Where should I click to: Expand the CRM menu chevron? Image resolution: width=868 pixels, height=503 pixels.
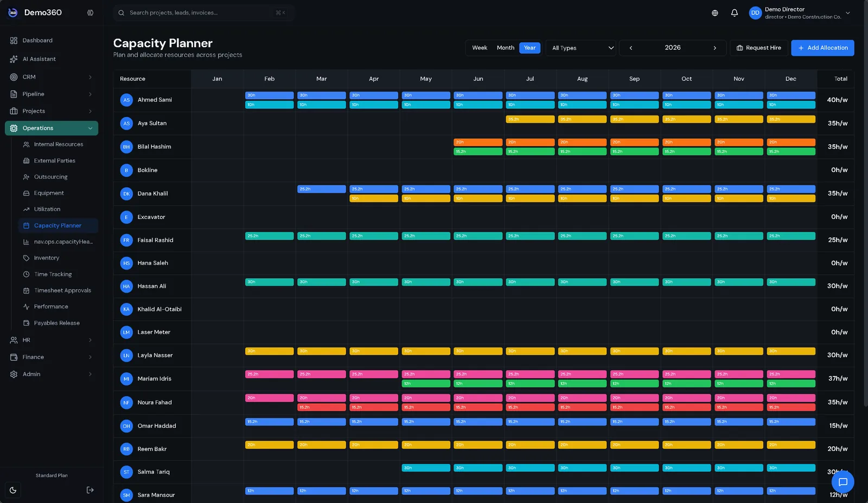(x=90, y=77)
